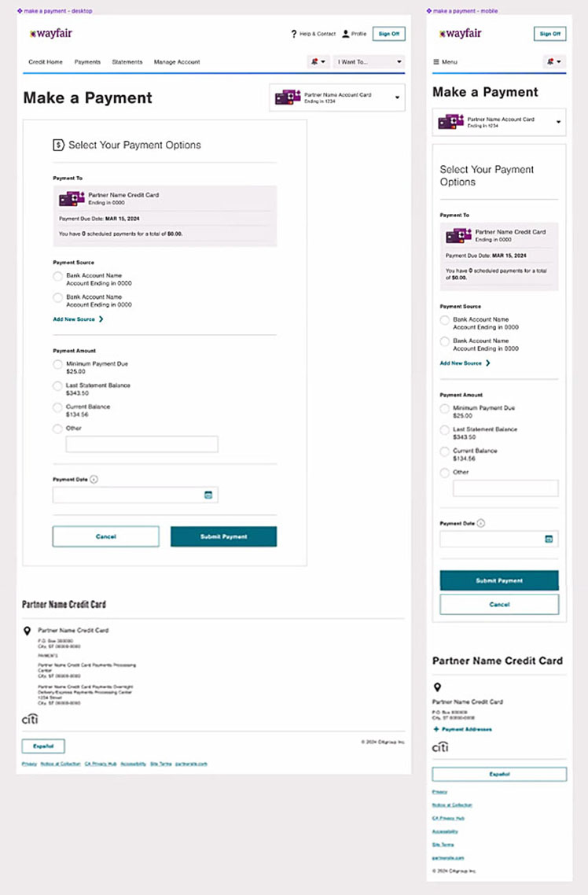Go to Manage Account in navigation
The height and width of the screenshot is (895, 588).
pos(177,62)
